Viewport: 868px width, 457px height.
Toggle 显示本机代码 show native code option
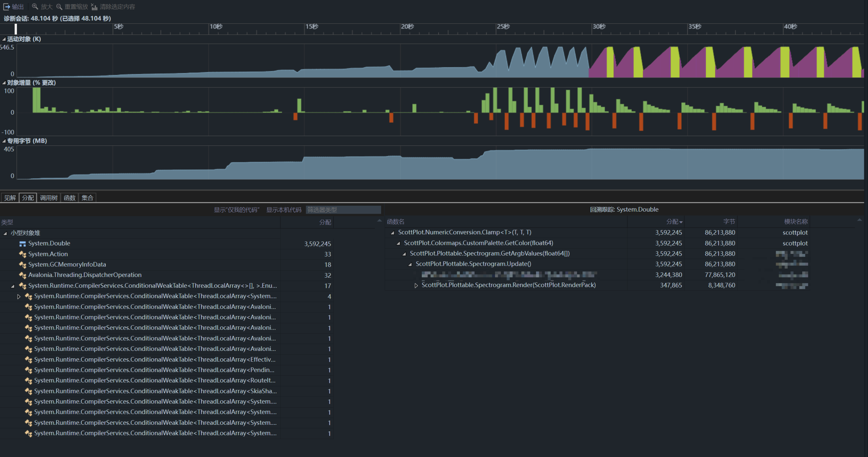(284, 210)
